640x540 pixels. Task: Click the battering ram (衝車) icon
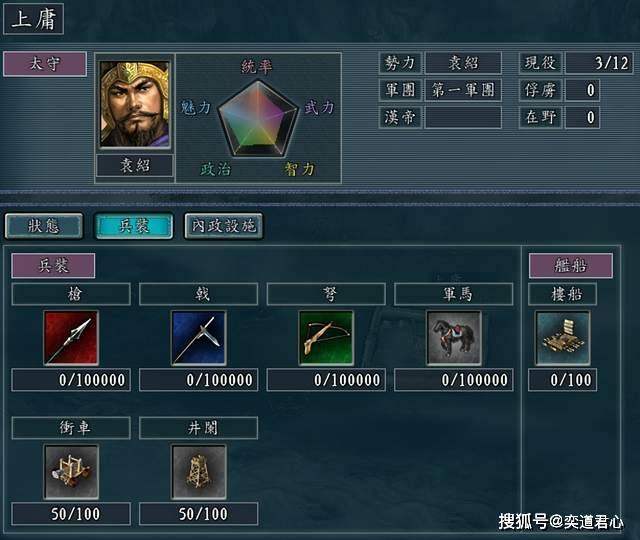pos(71,471)
